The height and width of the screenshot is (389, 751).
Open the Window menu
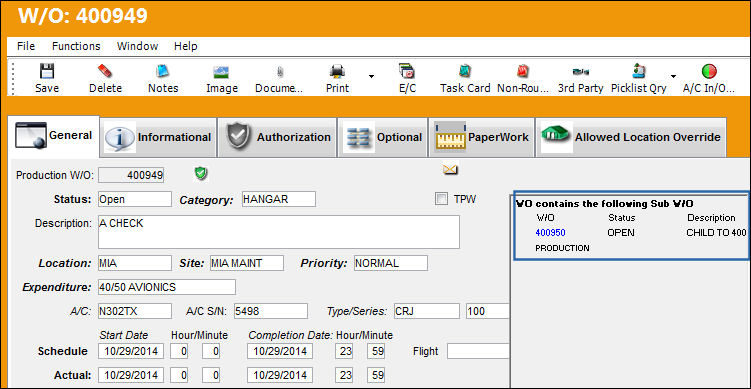point(137,46)
